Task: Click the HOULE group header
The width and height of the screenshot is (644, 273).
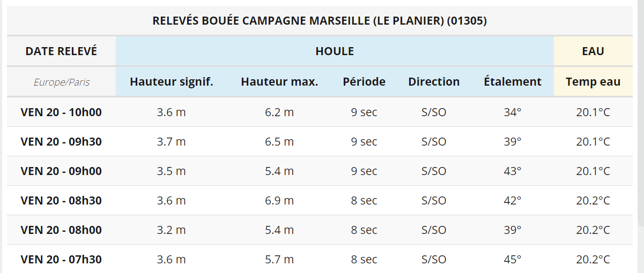Action: click(x=335, y=51)
